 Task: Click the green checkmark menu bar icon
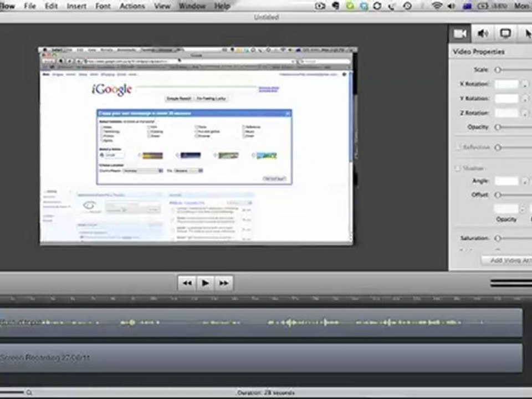350,6
